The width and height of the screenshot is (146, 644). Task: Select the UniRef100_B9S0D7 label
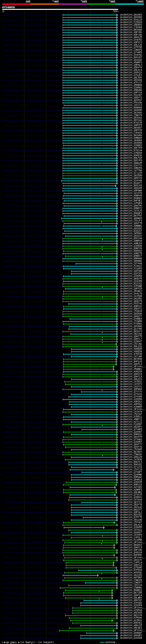tap(131, 57)
